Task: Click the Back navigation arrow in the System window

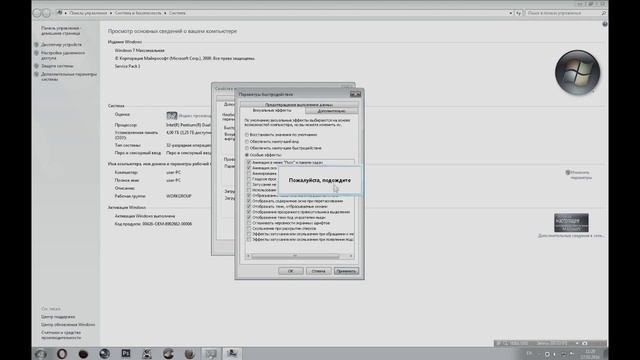Action: tap(37, 13)
